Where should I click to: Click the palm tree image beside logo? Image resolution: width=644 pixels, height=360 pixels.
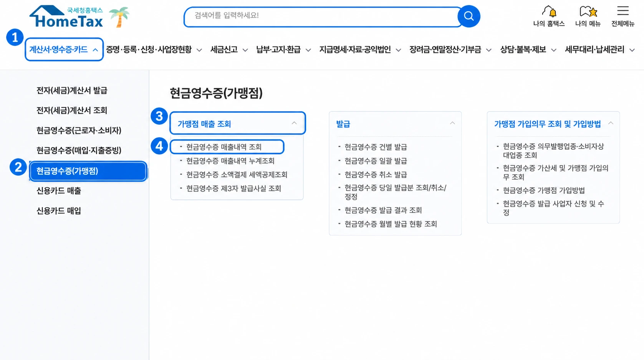click(x=119, y=17)
